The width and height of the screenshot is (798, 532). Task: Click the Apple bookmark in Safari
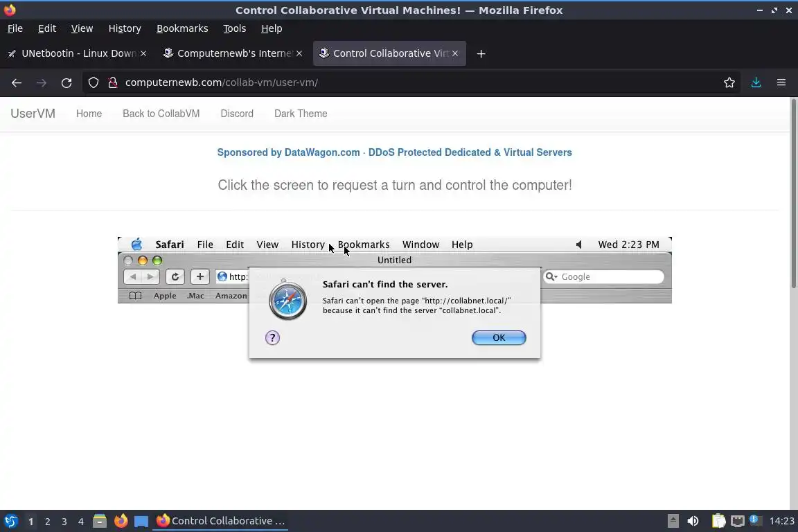165,296
